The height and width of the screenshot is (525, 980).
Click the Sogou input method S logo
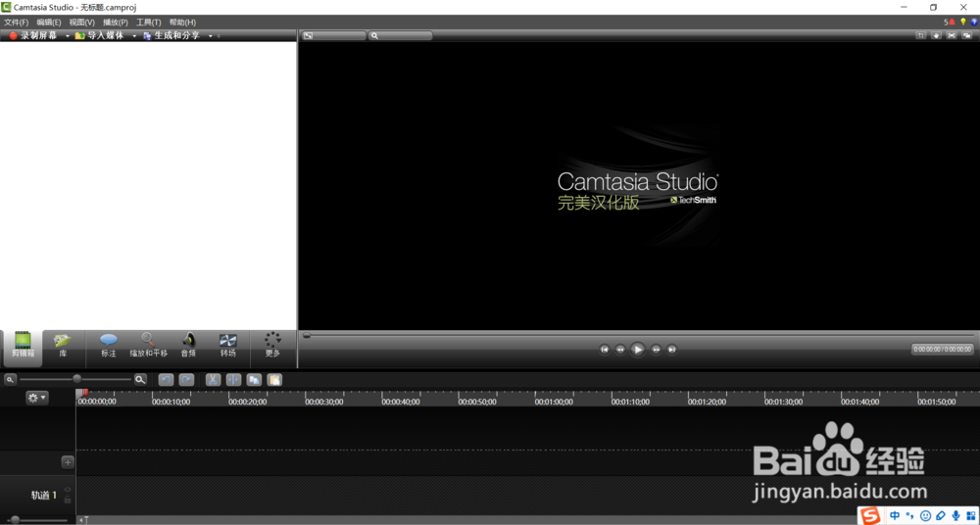[x=868, y=515]
